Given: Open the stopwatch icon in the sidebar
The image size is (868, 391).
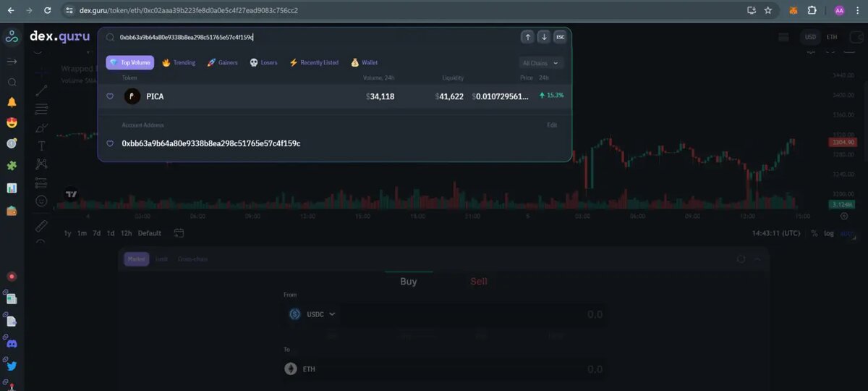Looking at the screenshot, I should (x=12, y=143).
